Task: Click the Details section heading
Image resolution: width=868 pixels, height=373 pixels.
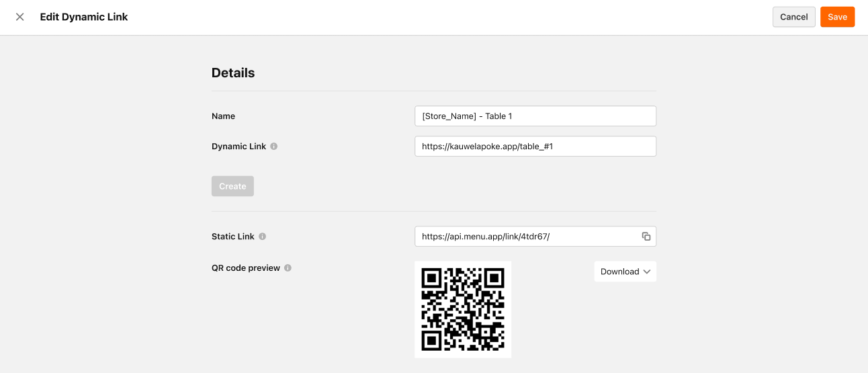Action: pos(233,73)
